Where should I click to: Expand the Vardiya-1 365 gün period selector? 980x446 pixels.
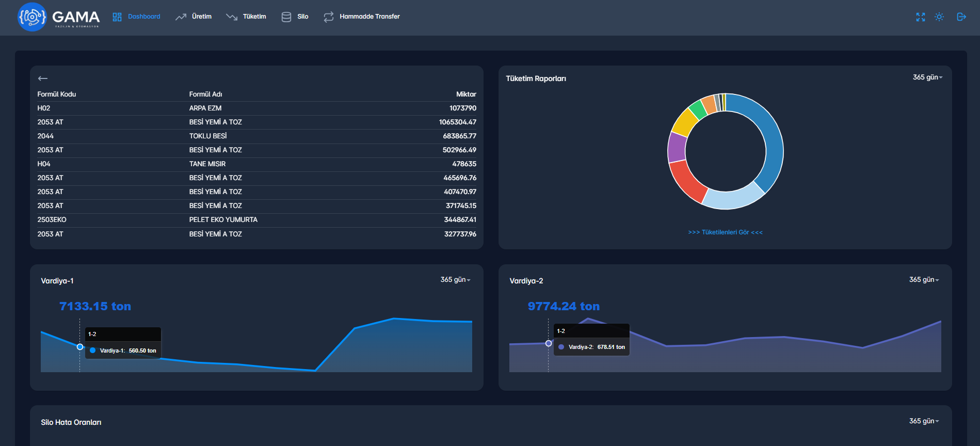[455, 280]
